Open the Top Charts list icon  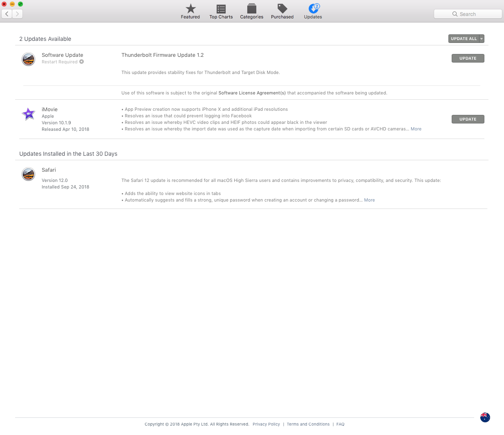click(221, 9)
